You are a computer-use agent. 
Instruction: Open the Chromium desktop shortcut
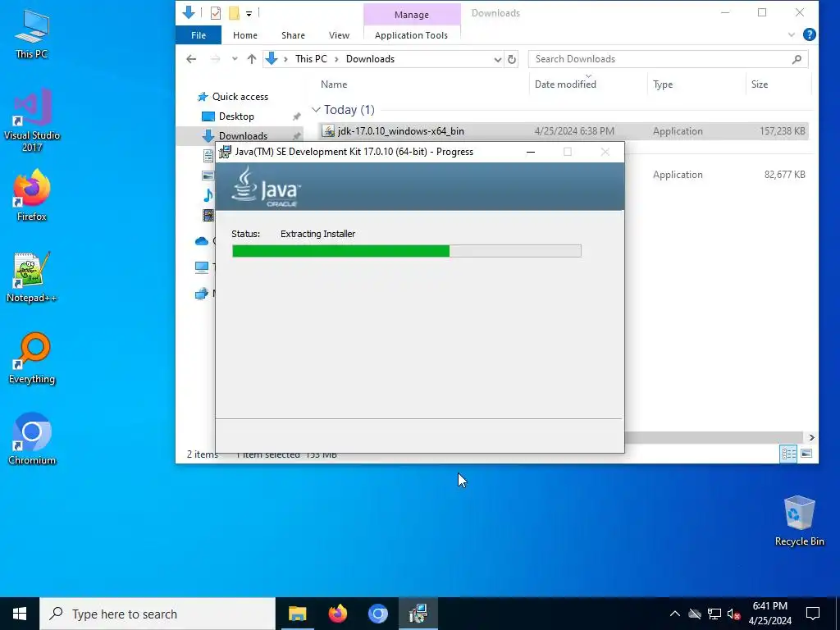click(x=32, y=439)
